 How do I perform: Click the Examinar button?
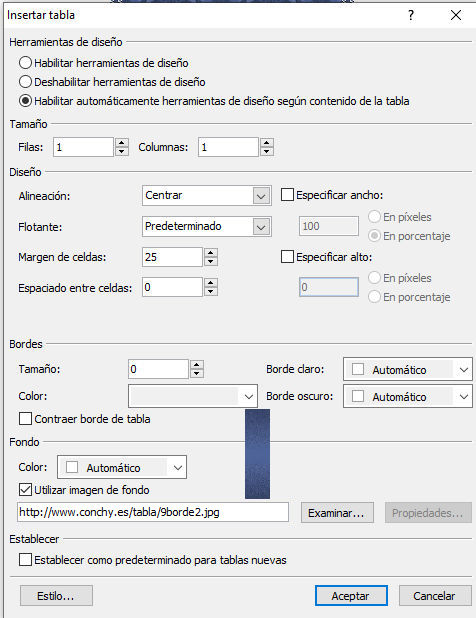point(337,513)
